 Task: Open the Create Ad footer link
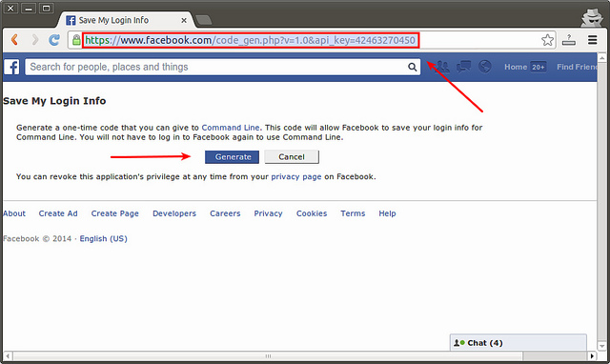58,213
